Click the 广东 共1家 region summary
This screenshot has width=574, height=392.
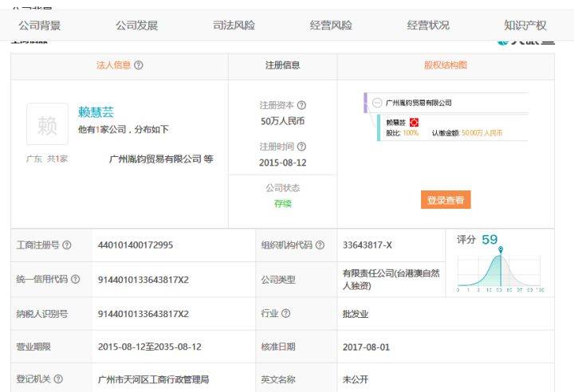pyautogui.click(x=47, y=159)
